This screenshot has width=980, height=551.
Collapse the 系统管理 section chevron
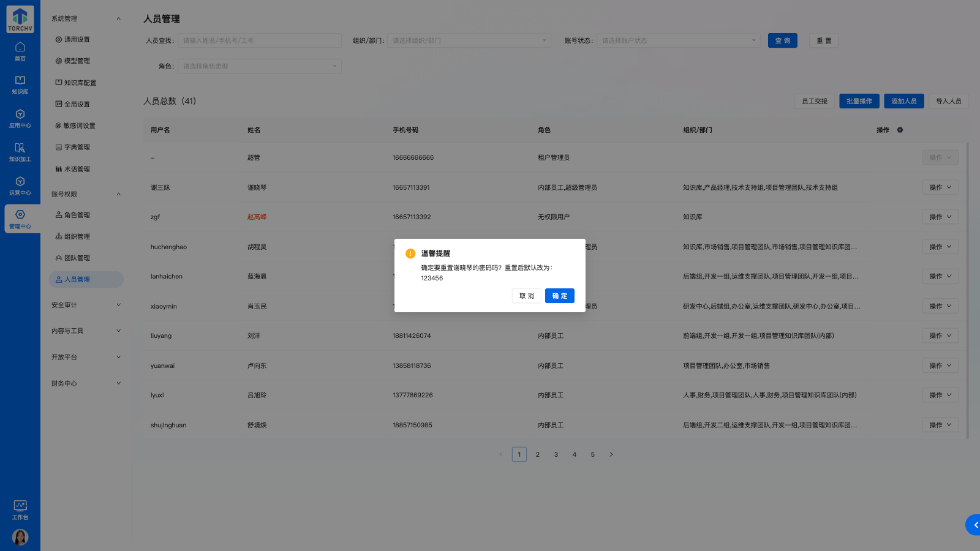coord(118,18)
